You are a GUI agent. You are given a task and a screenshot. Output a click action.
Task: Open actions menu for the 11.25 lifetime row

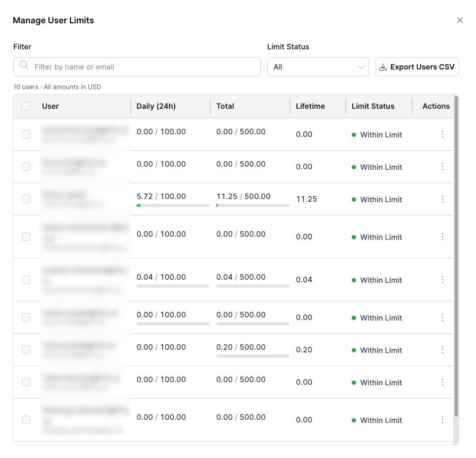[x=443, y=199]
